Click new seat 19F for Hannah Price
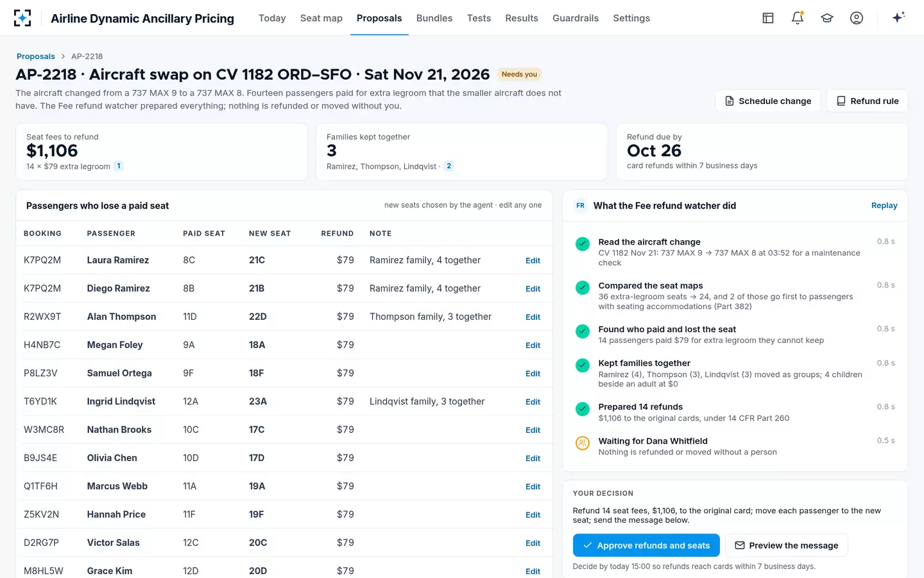Viewport: 924px width, 578px height. coord(257,514)
